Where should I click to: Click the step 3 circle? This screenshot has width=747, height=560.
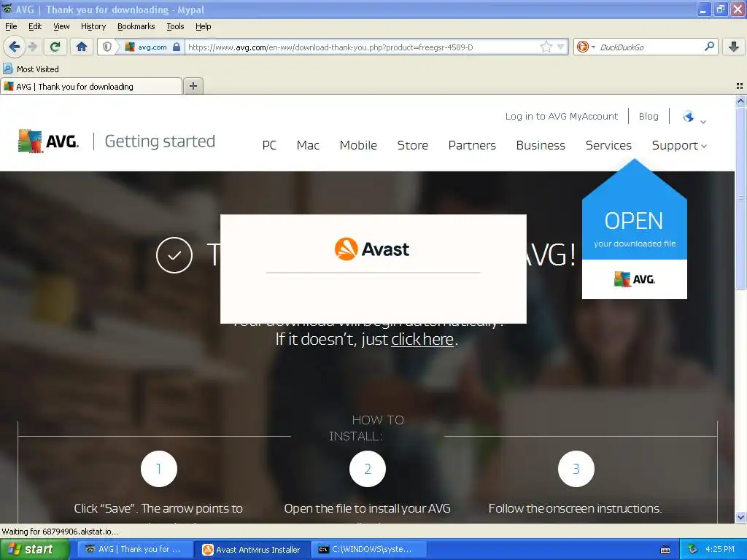pyautogui.click(x=576, y=469)
